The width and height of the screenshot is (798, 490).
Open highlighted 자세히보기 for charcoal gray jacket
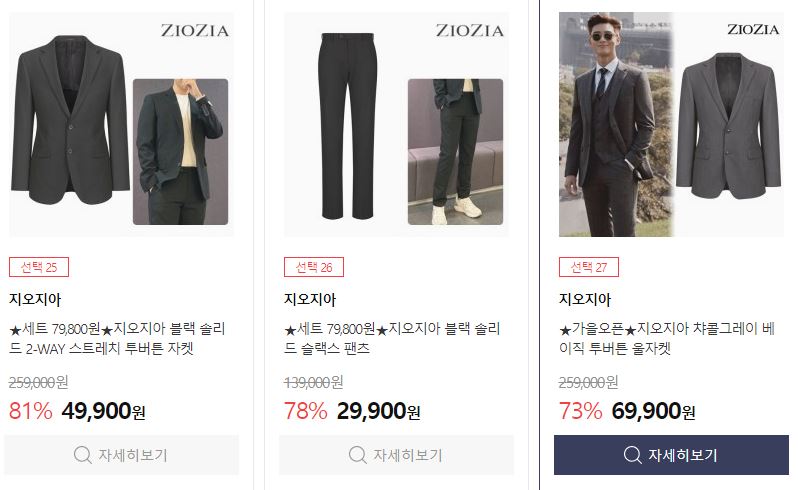(671, 455)
